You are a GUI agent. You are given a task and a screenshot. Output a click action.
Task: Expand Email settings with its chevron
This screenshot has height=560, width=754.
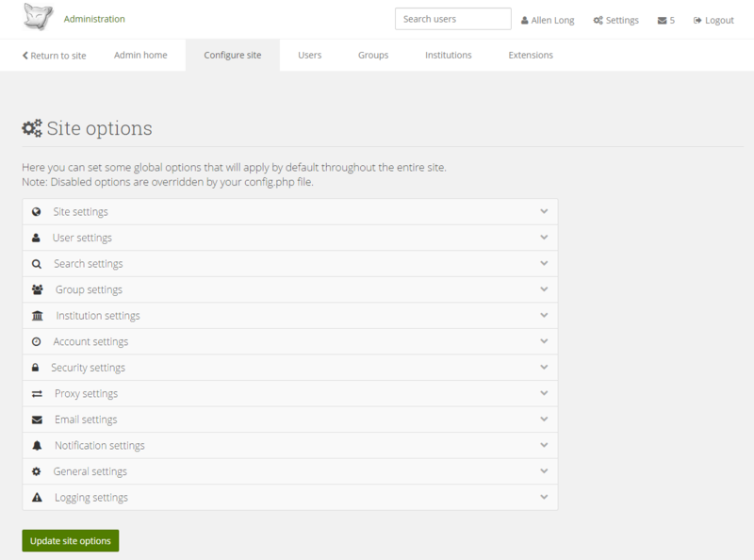point(544,419)
